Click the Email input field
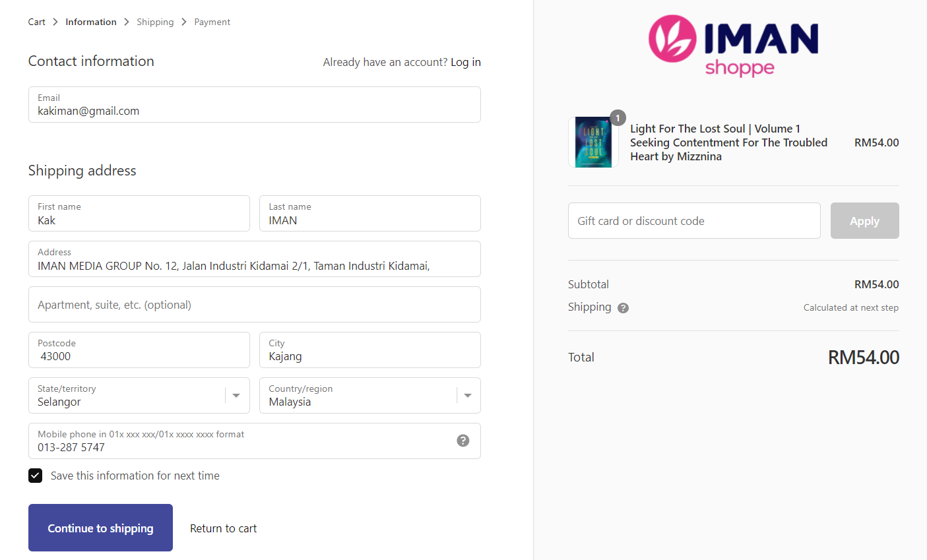The width and height of the screenshot is (927, 560). tap(255, 105)
